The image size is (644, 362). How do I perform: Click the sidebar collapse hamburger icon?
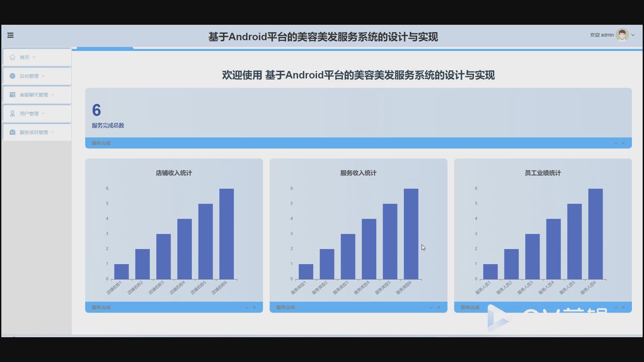10,35
